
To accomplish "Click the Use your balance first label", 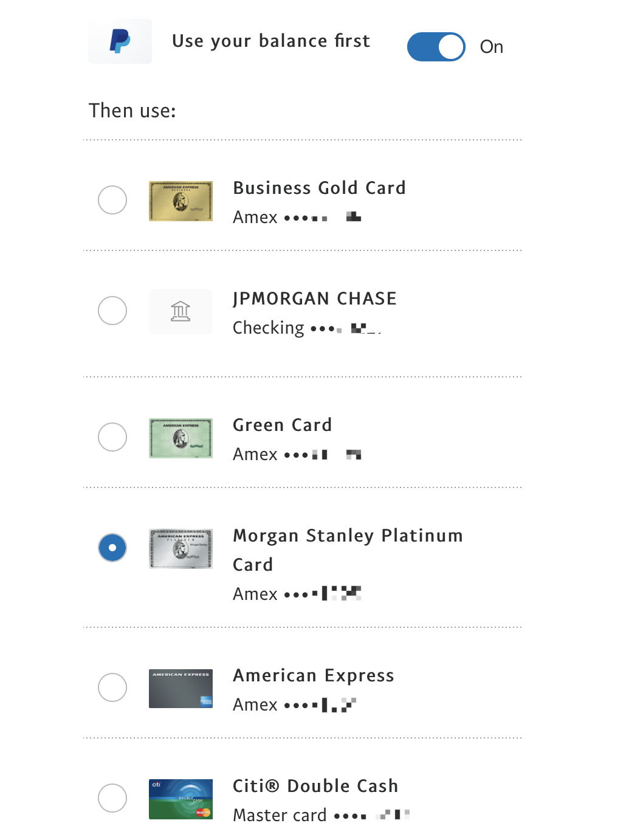I will tap(271, 41).
